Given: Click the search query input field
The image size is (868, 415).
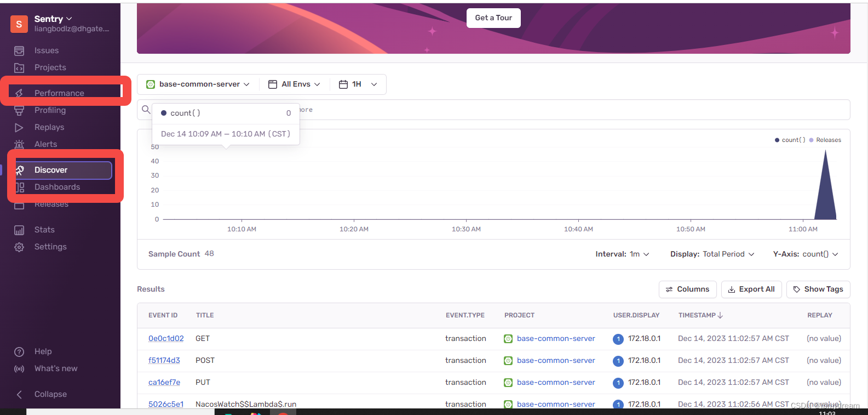Looking at the screenshot, I should [493, 110].
